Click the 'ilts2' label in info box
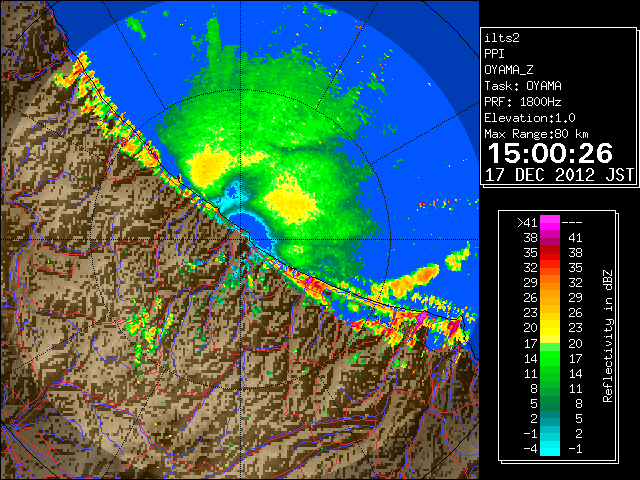640x480 pixels. click(x=502, y=38)
